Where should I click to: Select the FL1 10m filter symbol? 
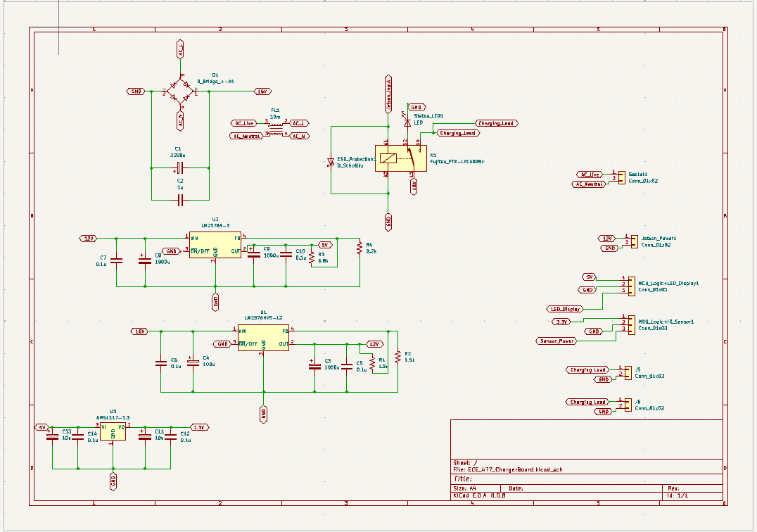276,129
